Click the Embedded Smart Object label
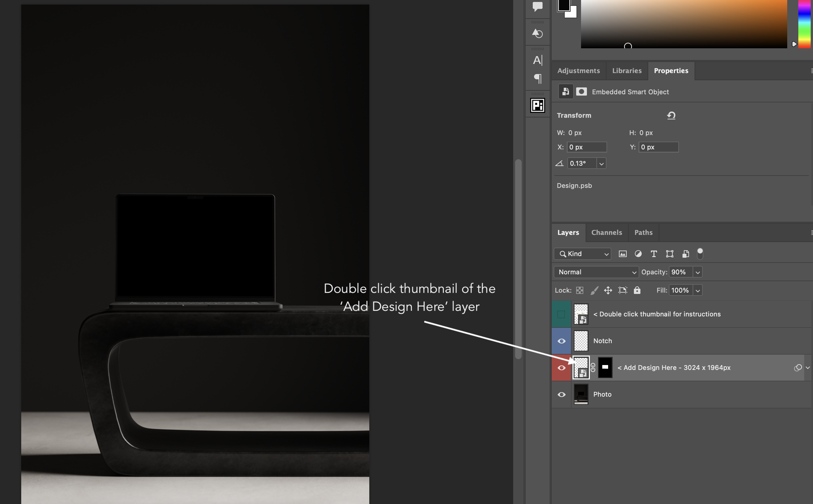 [x=630, y=92]
